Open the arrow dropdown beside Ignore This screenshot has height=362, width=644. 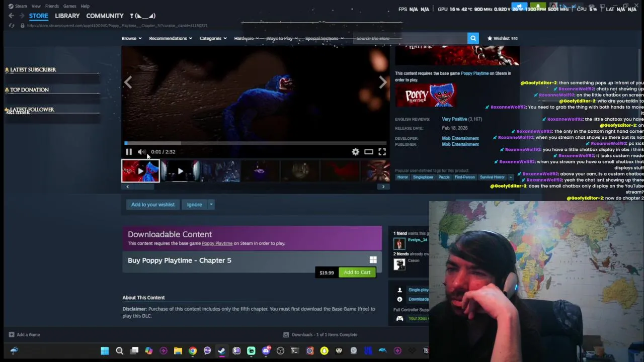point(211,205)
